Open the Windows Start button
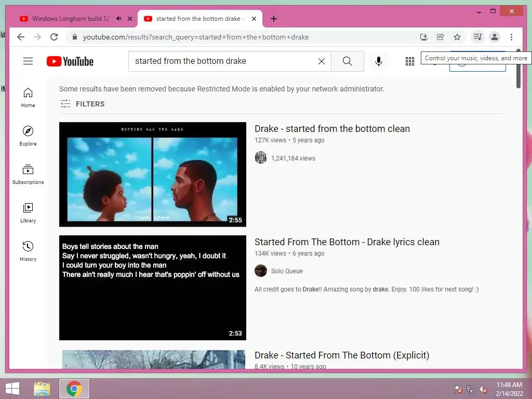532x399 pixels. point(12,389)
